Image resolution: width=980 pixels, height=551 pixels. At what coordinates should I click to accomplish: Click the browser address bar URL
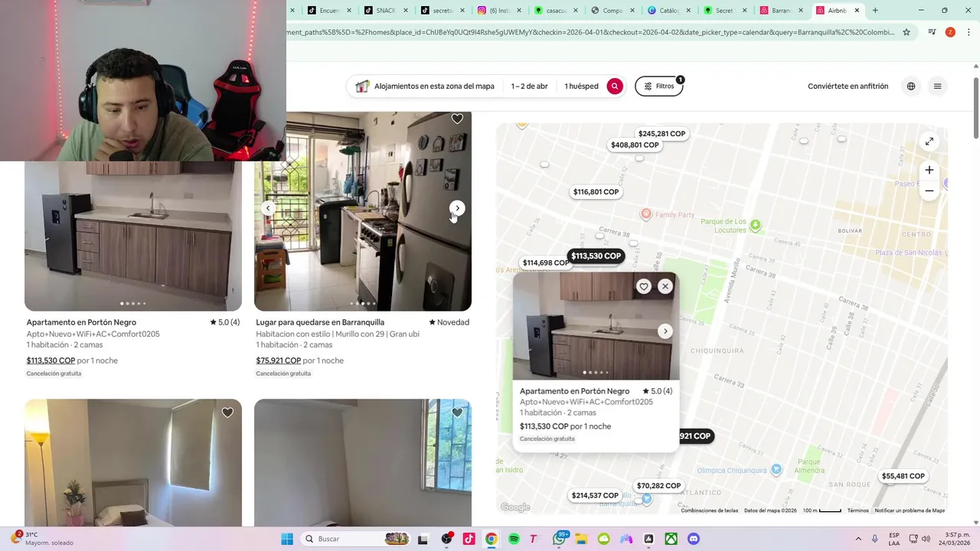[590, 32]
